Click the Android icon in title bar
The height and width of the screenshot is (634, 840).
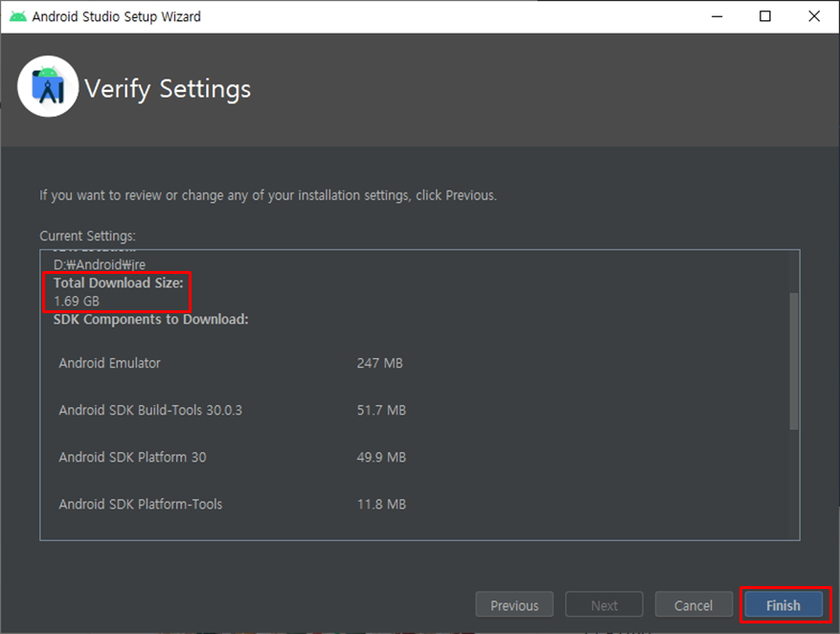click(17, 16)
